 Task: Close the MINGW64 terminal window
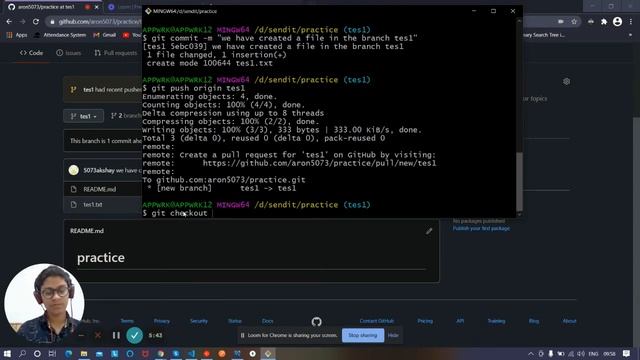coord(513,11)
